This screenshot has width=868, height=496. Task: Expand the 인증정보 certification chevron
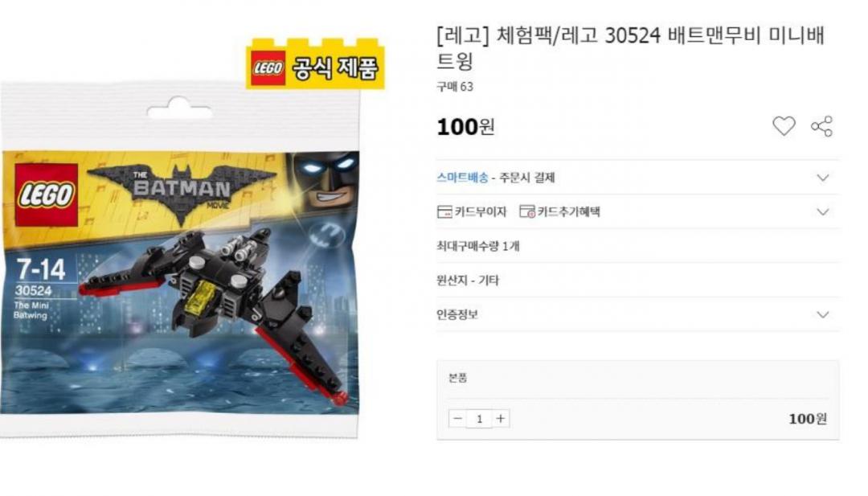tap(823, 315)
